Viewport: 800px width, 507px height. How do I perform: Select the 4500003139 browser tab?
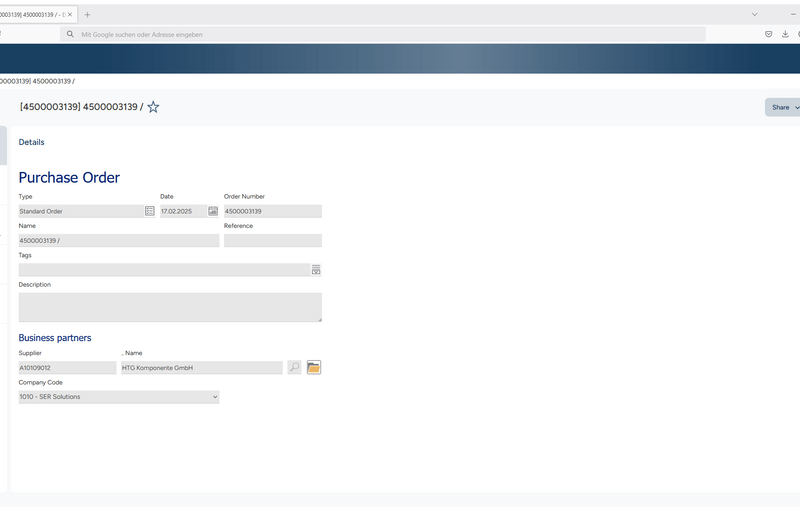(30, 14)
